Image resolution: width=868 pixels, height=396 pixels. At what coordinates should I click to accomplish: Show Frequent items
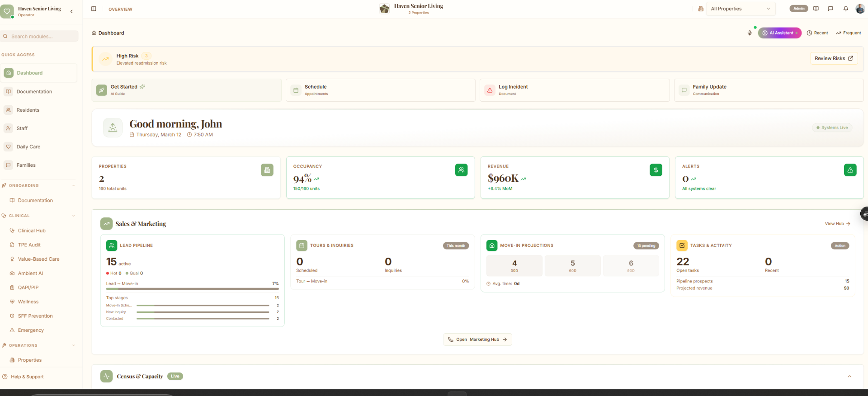click(x=849, y=33)
